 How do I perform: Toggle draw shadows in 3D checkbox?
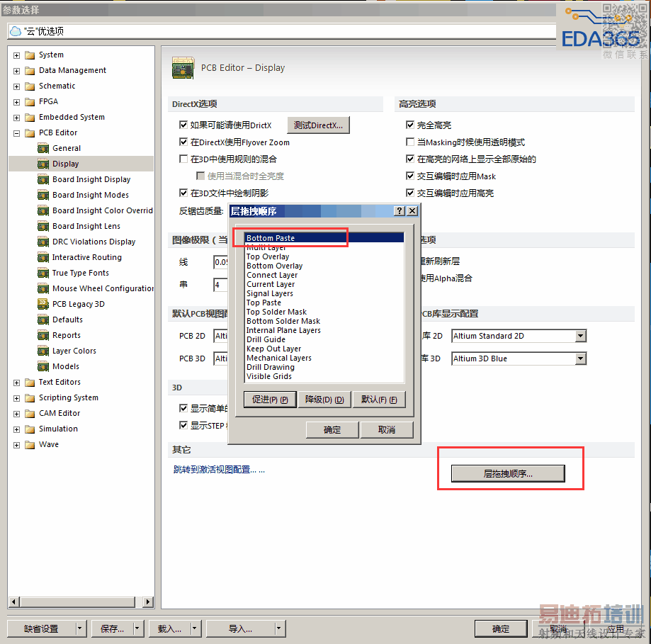coord(183,193)
